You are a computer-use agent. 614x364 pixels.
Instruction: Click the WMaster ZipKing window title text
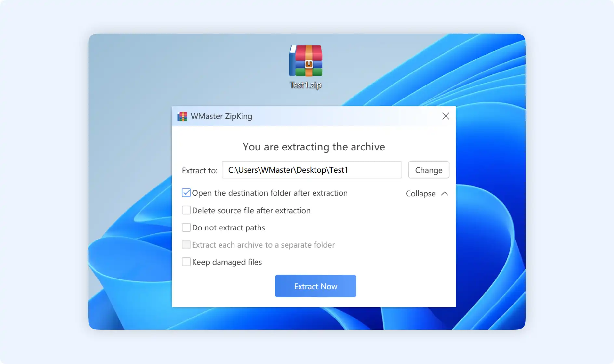pyautogui.click(x=221, y=116)
